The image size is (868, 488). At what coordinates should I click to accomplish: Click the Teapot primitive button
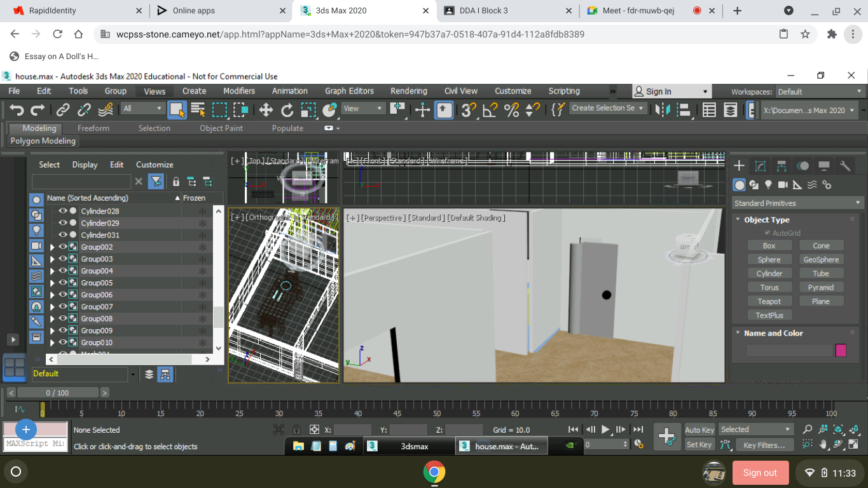pos(769,301)
